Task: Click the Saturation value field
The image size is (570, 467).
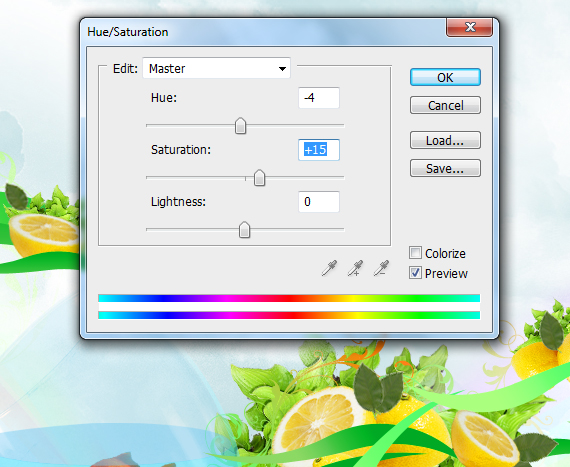Action: click(319, 150)
